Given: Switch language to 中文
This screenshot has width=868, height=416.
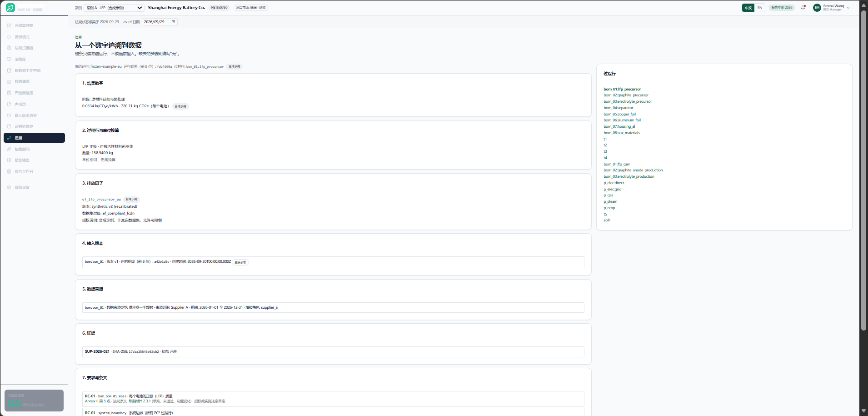Looking at the screenshot, I should click(748, 8).
